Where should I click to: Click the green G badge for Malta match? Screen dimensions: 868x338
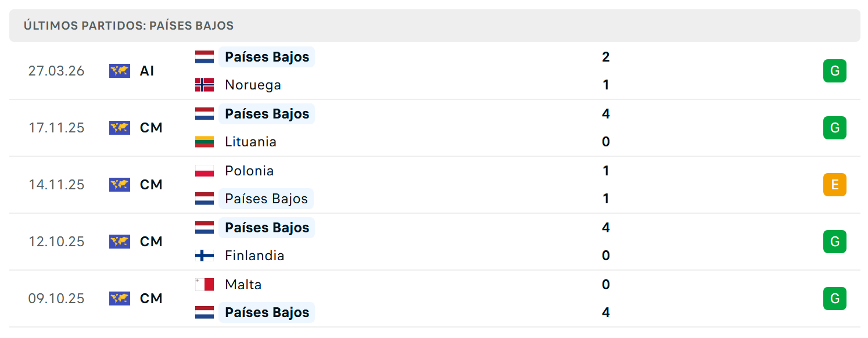tap(835, 299)
